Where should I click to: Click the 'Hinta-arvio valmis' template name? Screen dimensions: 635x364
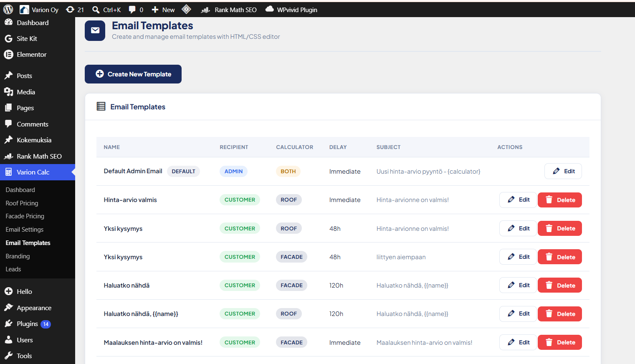(130, 200)
